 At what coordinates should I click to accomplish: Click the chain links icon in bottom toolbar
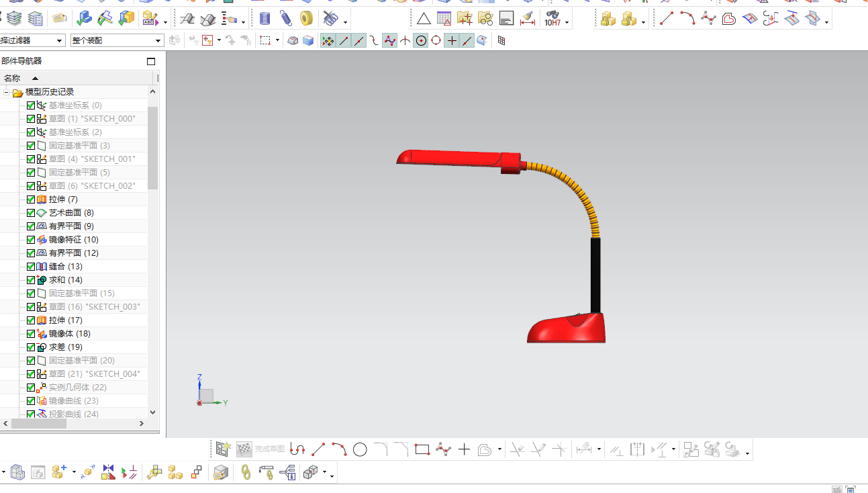(x=246, y=472)
